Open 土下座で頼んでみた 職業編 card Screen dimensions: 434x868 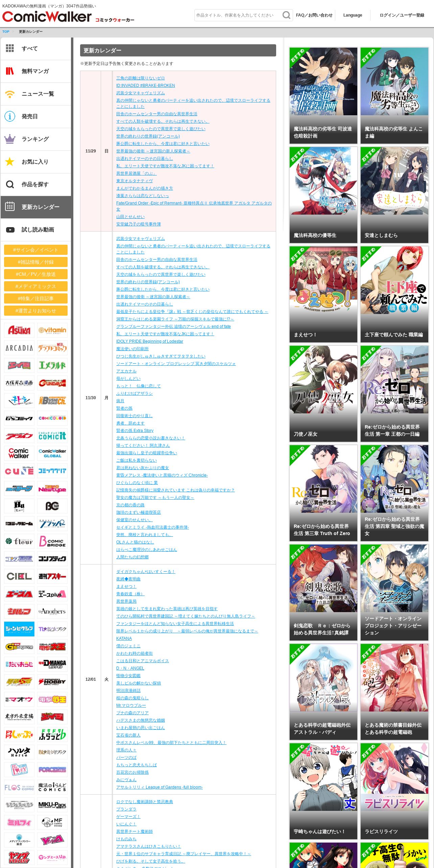coord(394,294)
